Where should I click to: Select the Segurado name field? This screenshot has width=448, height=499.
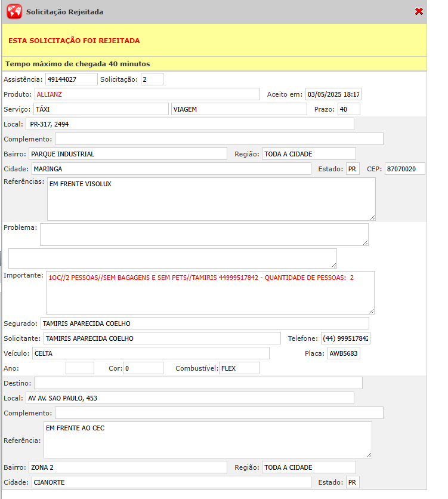click(x=205, y=324)
